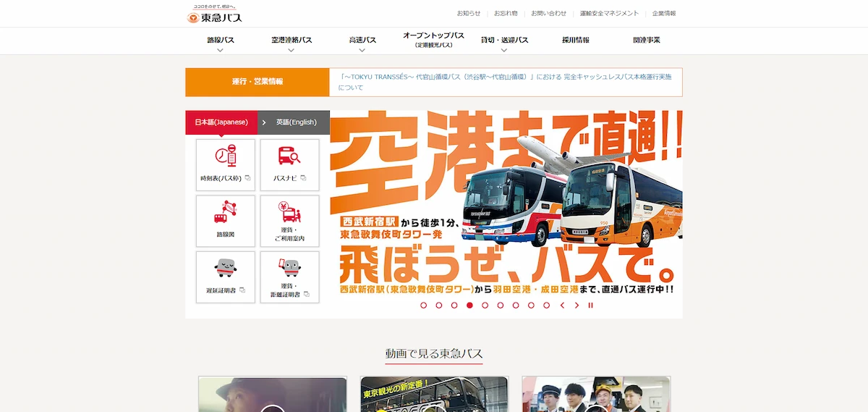The width and height of the screenshot is (868, 412).
Task: Play the 東京観光の新定番 open-top bus video
Action: click(434, 395)
